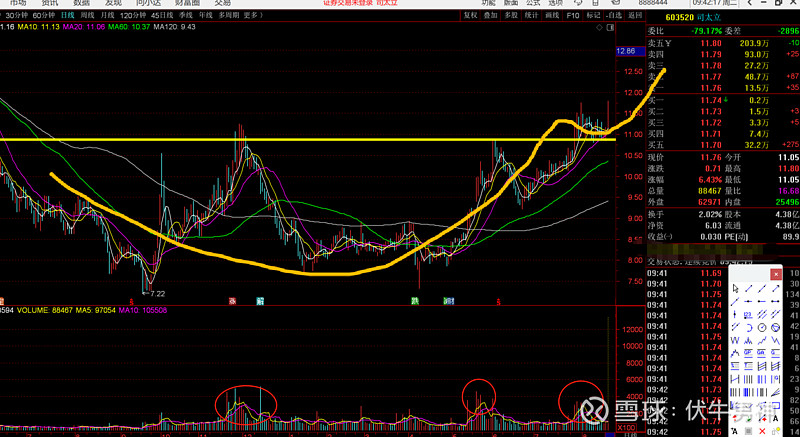Choose the regression channel tool
This screenshot has width=800, height=437.
pyautogui.click(x=762, y=366)
